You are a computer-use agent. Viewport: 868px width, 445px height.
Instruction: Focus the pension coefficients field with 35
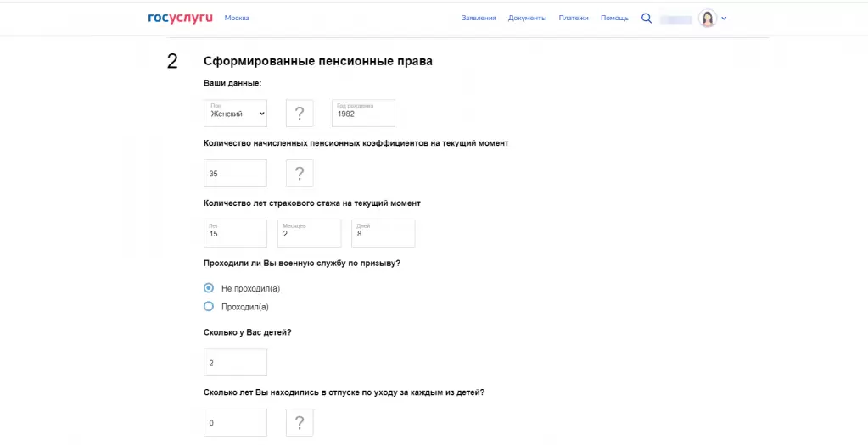point(235,174)
